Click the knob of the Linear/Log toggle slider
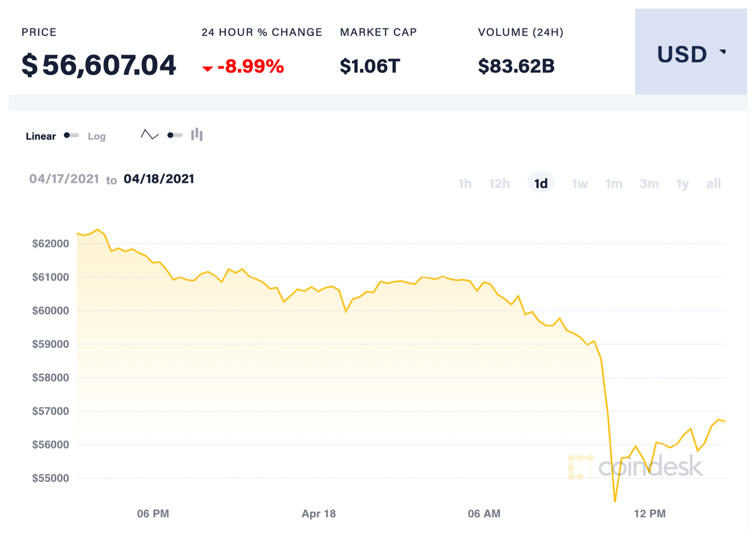756x557 pixels. click(x=67, y=135)
